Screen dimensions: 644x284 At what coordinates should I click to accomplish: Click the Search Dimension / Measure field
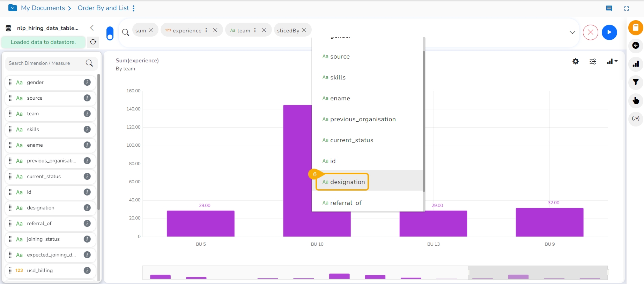pyautogui.click(x=45, y=63)
